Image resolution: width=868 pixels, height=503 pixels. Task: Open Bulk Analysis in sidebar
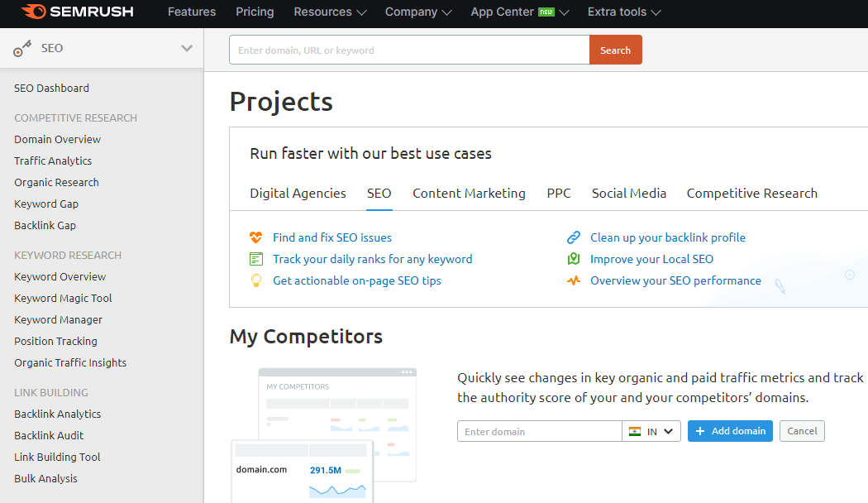pyautogui.click(x=46, y=479)
